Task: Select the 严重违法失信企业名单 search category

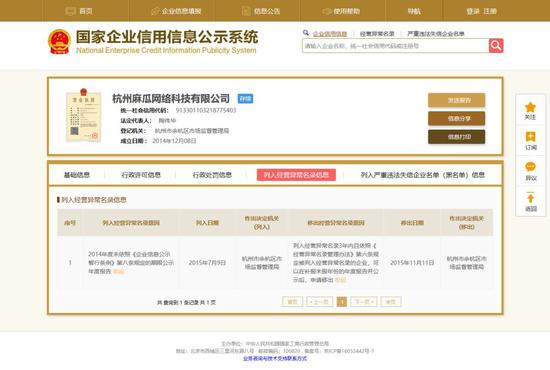Action: tap(436, 34)
